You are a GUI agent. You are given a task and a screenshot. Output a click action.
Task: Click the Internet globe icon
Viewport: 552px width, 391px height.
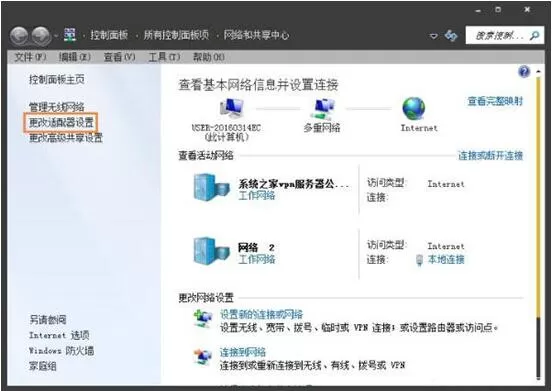tap(414, 108)
